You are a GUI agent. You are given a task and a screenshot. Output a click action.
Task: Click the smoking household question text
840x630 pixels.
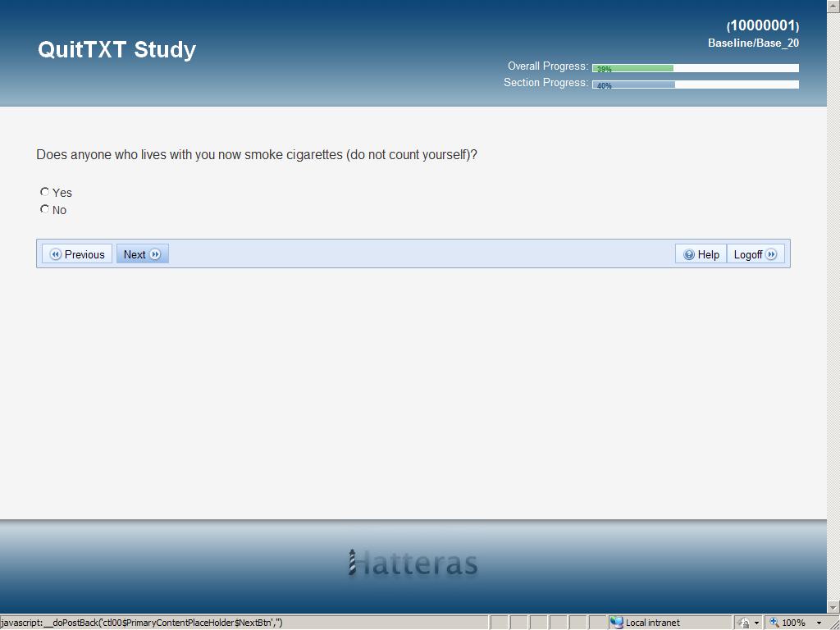257,155
